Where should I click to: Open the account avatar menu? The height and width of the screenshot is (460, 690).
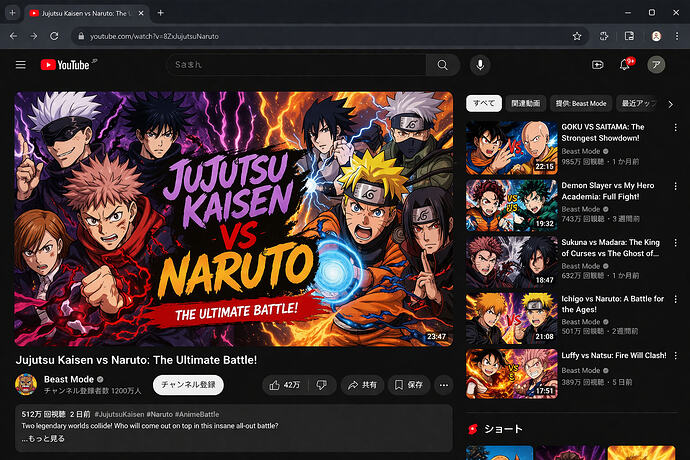click(656, 65)
